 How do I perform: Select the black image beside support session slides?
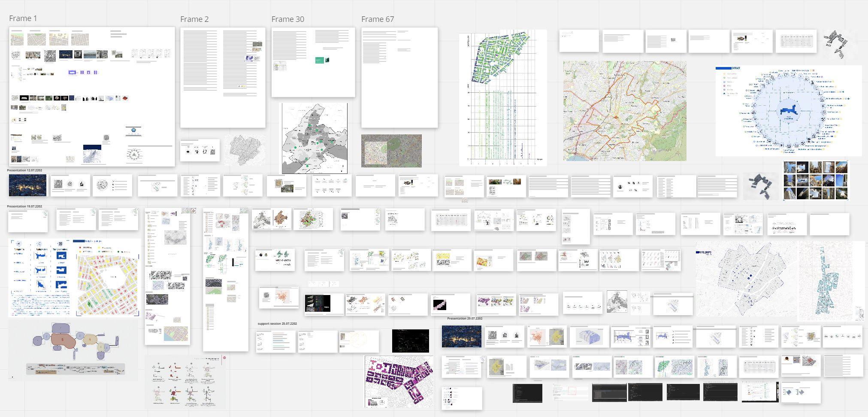(x=411, y=341)
